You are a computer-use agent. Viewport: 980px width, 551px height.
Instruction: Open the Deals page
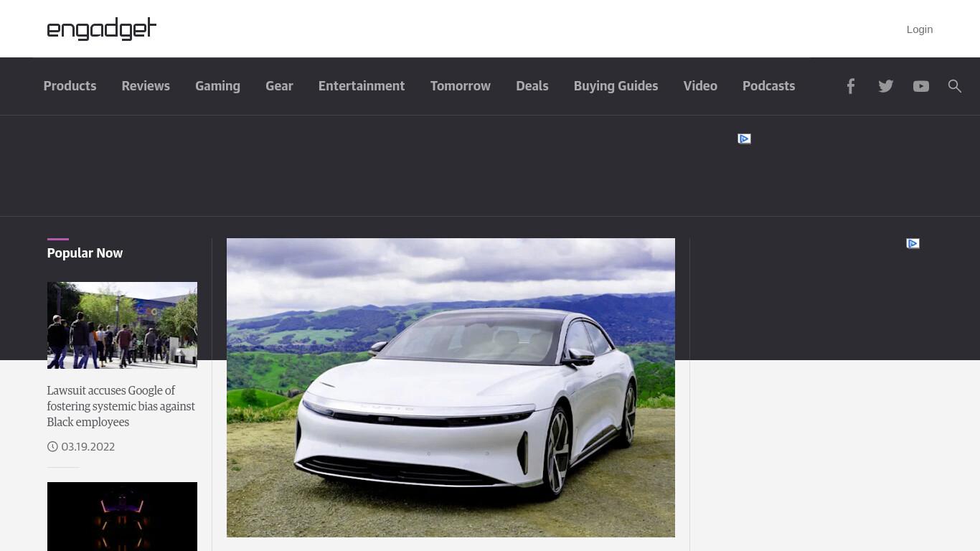coord(532,86)
